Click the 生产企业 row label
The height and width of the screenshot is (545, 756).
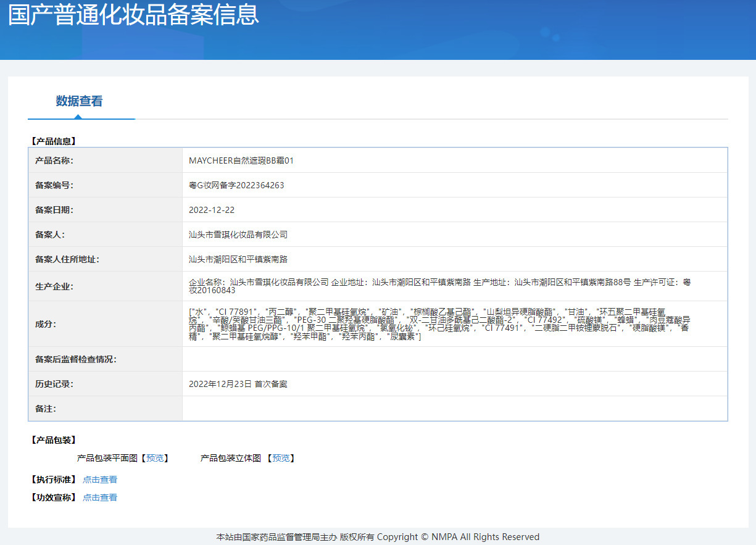[54, 286]
